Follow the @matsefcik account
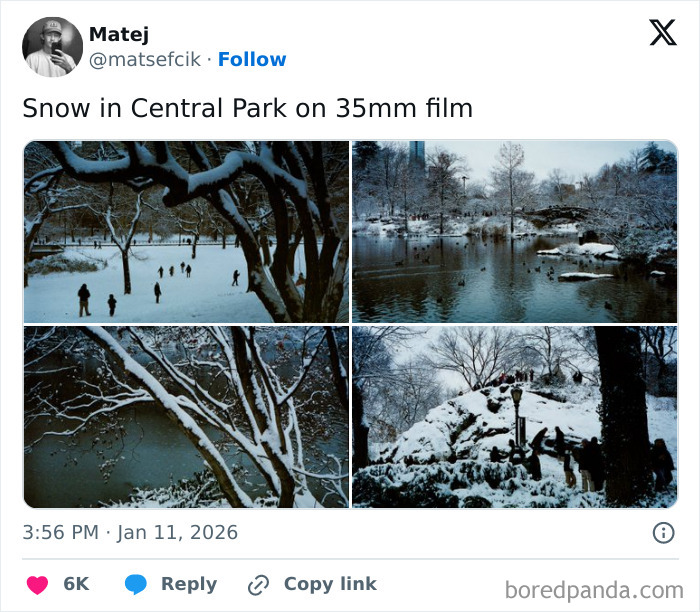The height and width of the screenshot is (612, 700). coord(252,60)
